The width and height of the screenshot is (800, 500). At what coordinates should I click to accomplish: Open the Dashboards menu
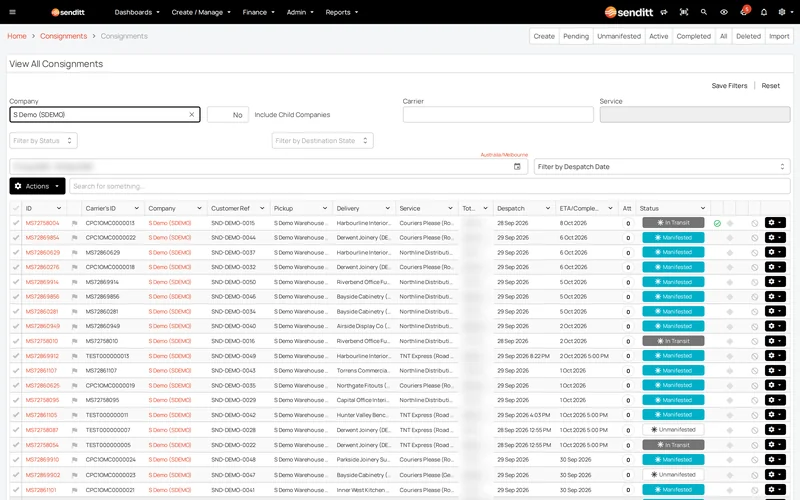pyautogui.click(x=137, y=12)
